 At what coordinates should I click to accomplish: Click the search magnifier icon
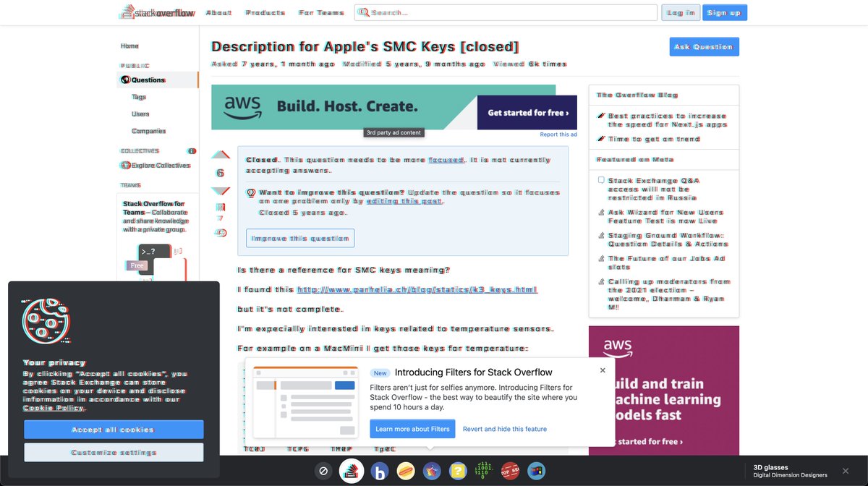pyautogui.click(x=364, y=12)
